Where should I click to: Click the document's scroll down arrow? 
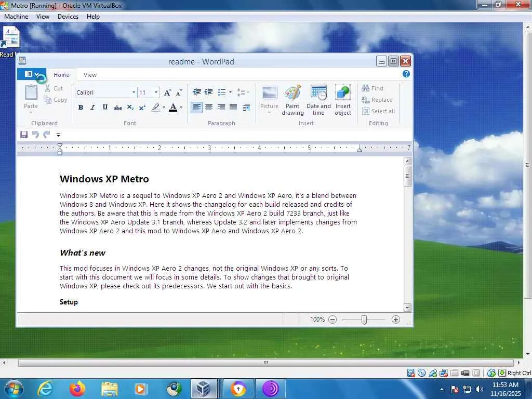[407, 308]
